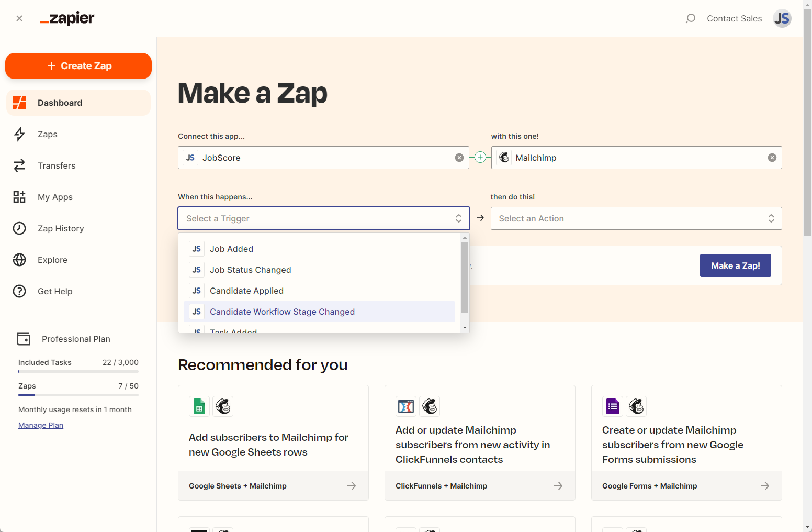Close the sidebar with the X icon
The image size is (812, 532).
[19, 18]
